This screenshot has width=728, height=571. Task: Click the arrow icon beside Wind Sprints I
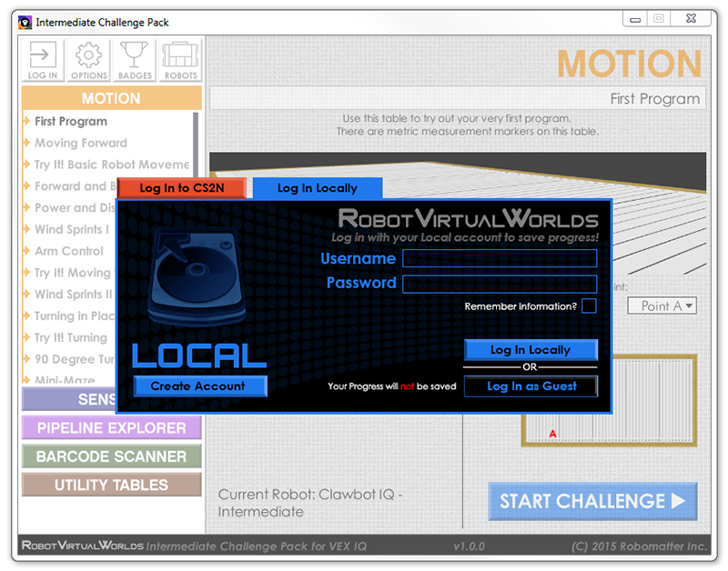coord(27,229)
